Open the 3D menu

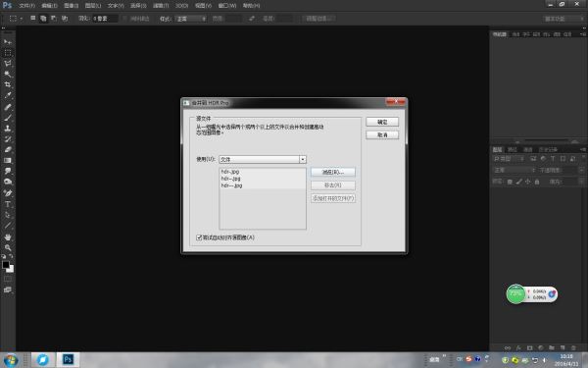click(181, 6)
